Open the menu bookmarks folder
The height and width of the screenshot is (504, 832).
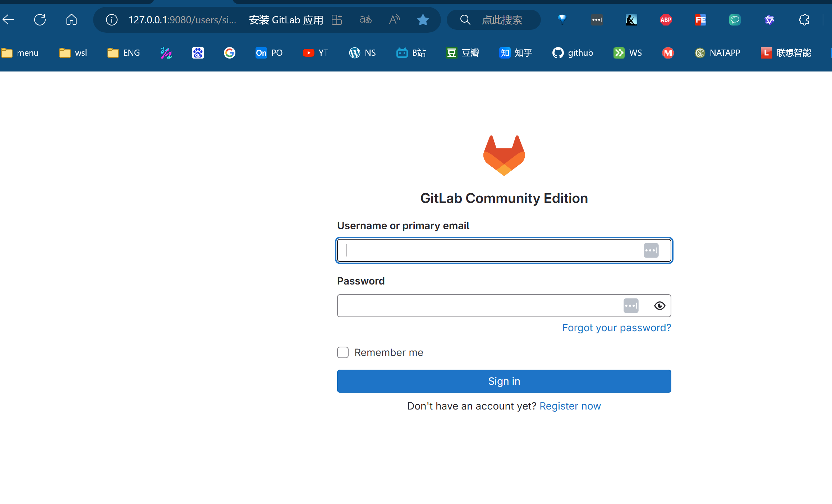tap(20, 53)
